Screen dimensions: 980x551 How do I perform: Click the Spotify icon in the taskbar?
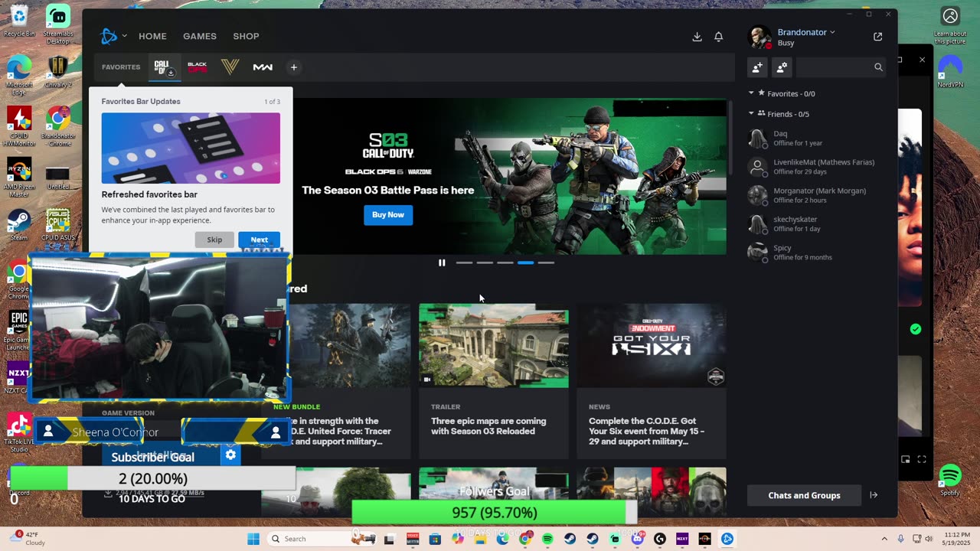(x=547, y=539)
